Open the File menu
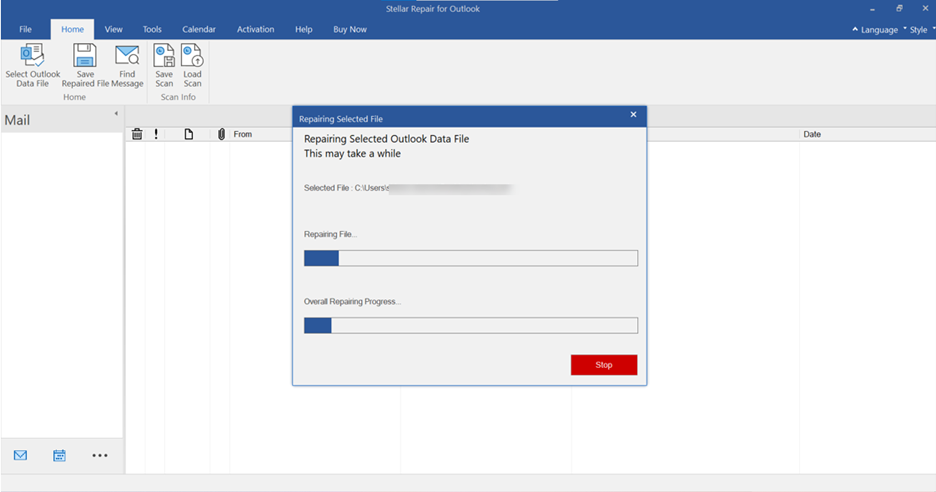This screenshot has height=492, width=936. pos(25,29)
